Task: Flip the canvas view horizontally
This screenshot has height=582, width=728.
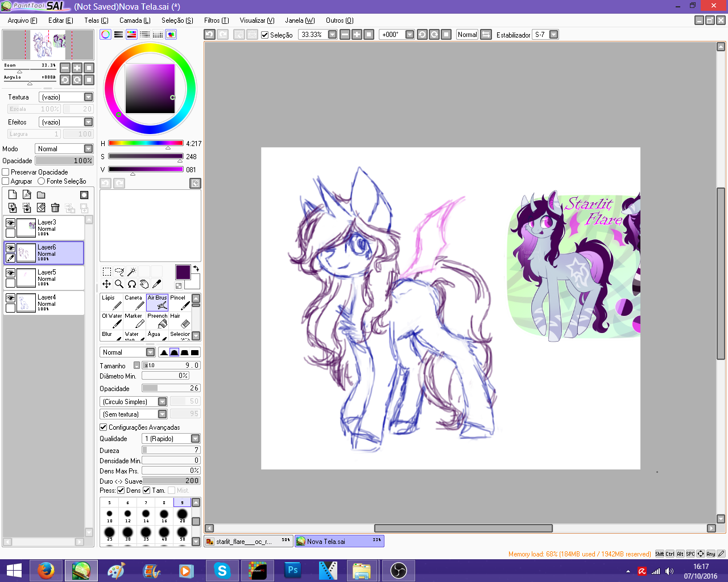Action: pyautogui.click(x=486, y=35)
